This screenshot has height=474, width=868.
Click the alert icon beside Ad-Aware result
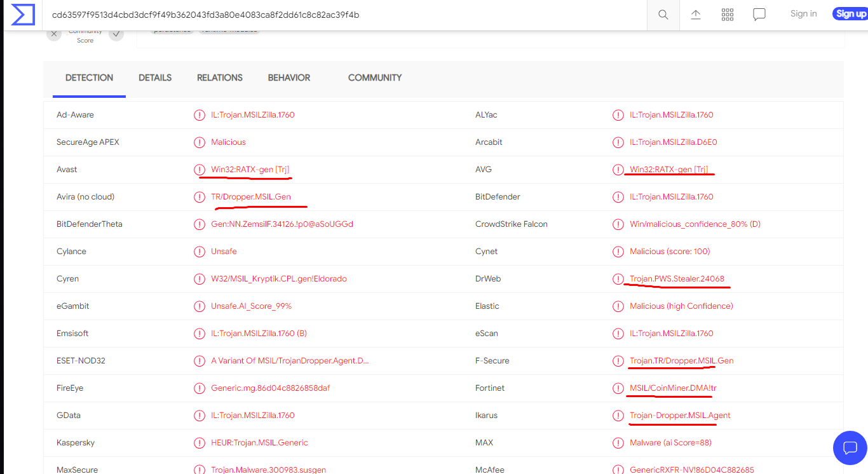(x=200, y=115)
